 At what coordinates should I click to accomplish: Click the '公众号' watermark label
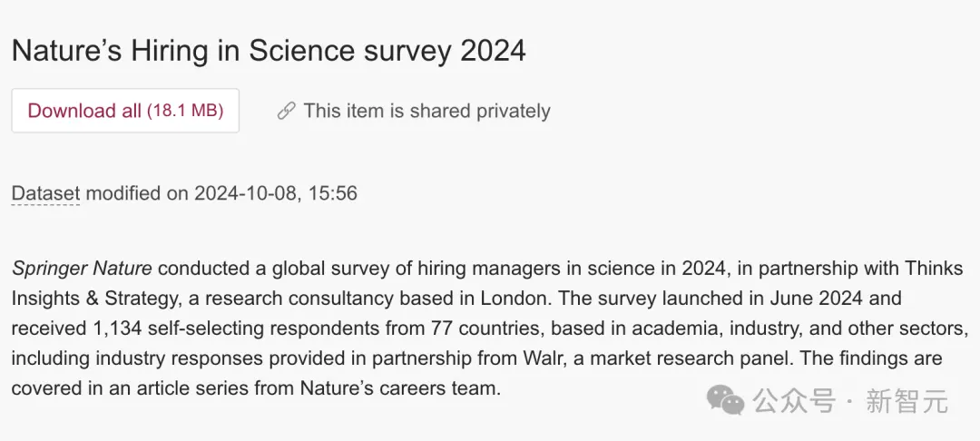(x=794, y=401)
